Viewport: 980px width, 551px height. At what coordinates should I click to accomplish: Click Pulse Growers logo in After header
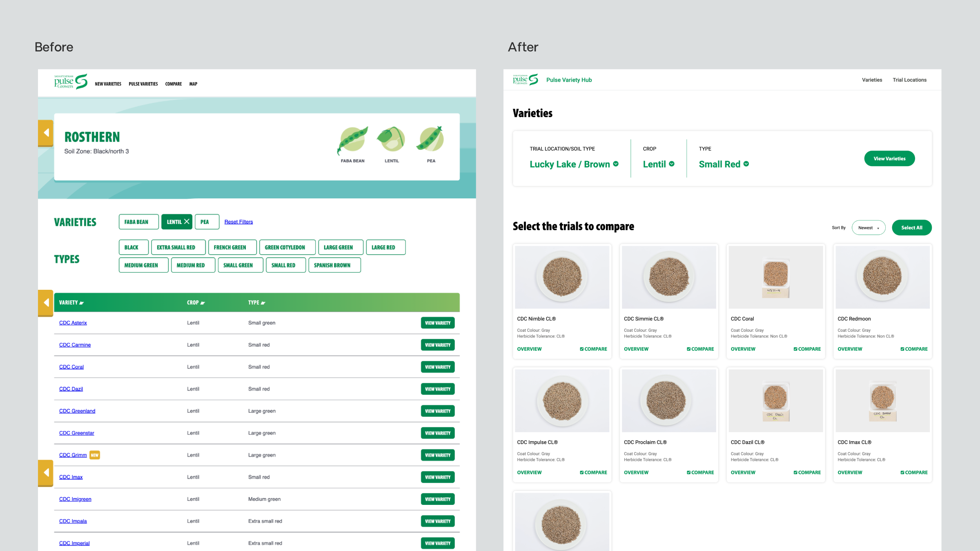pyautogui.click(x=525, y=80)
